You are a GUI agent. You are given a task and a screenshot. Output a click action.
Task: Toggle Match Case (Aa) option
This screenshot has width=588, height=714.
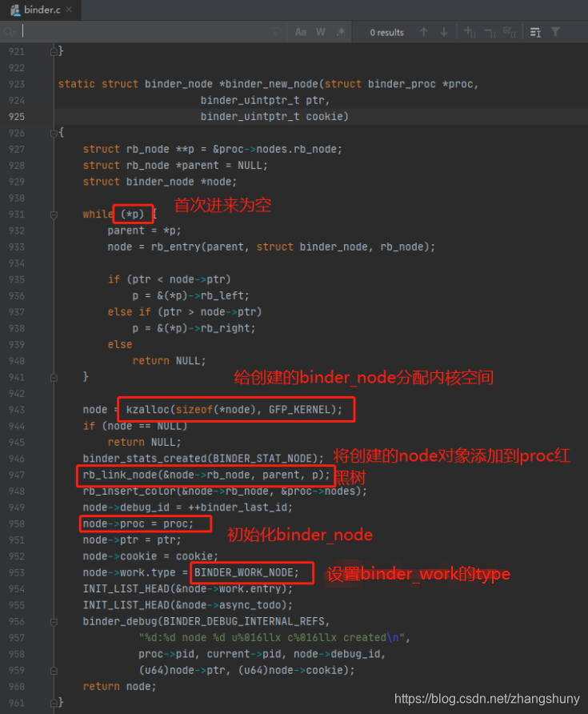[300, 32]
